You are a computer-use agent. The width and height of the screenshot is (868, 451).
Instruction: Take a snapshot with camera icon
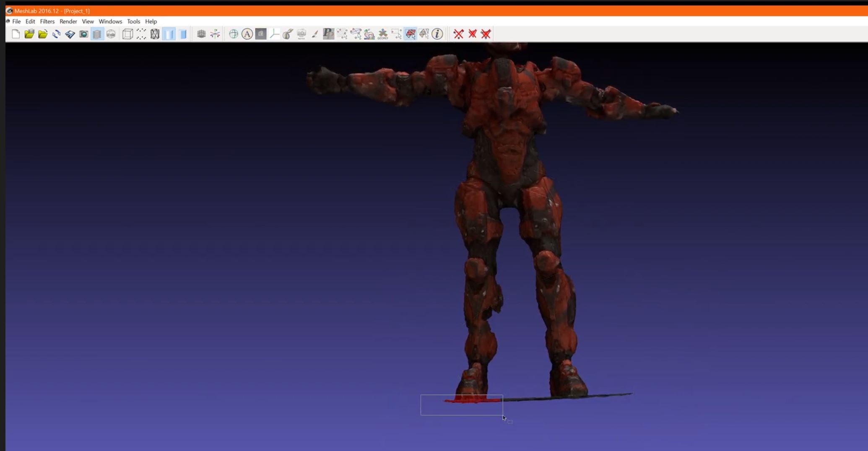[x=83, y=34]
